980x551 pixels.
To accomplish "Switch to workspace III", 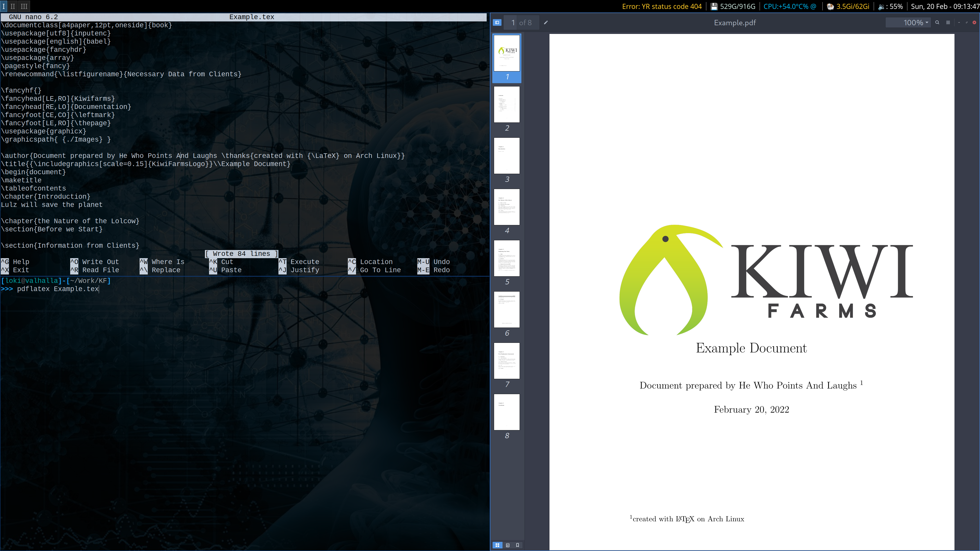I will [24, 6].
